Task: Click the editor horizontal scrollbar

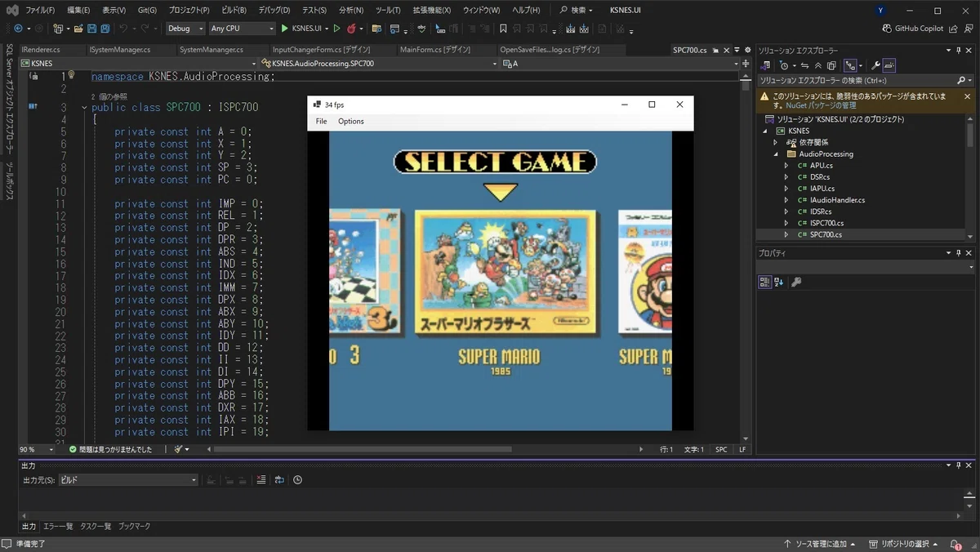Action: 362,449
